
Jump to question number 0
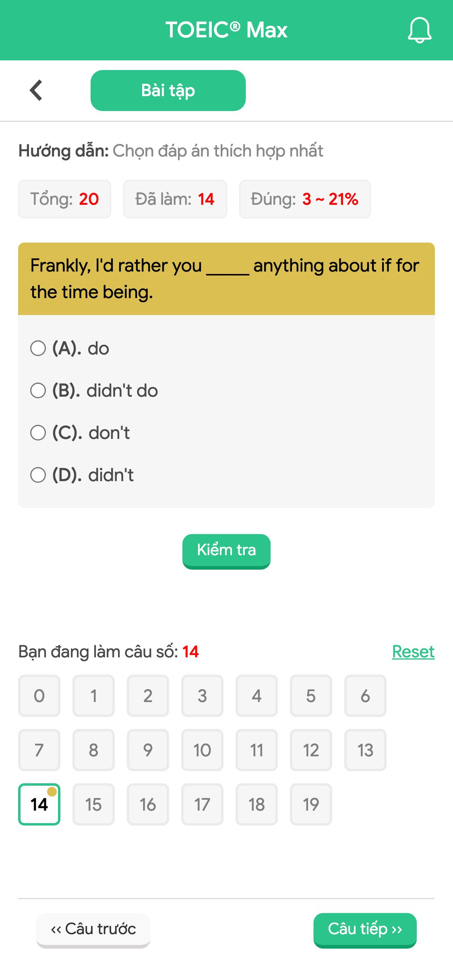pos(39,696)
